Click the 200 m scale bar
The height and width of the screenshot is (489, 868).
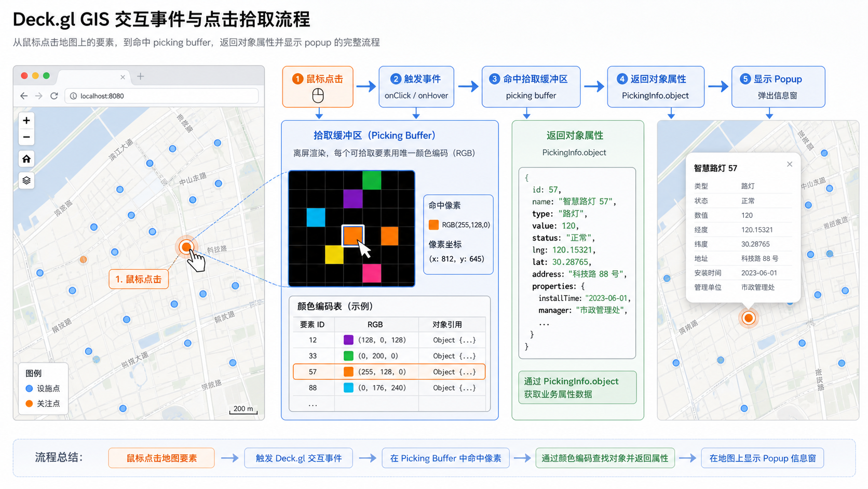coord(243,409)
